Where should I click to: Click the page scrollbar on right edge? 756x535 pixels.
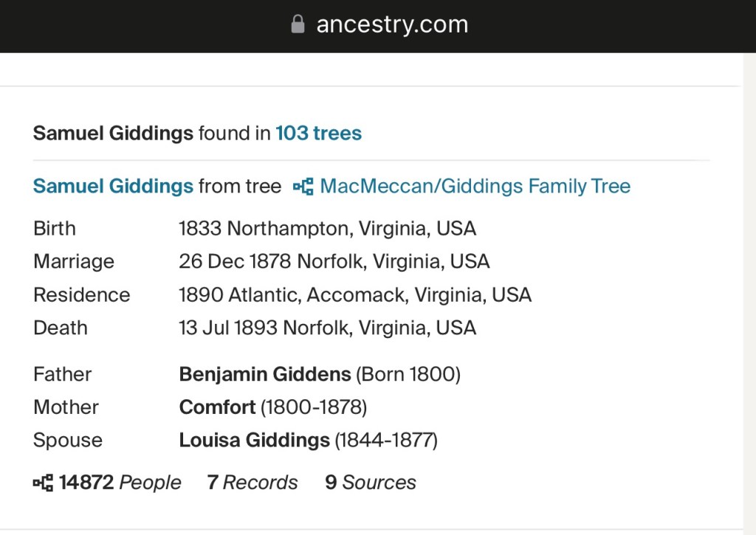[x=749, y=295]
